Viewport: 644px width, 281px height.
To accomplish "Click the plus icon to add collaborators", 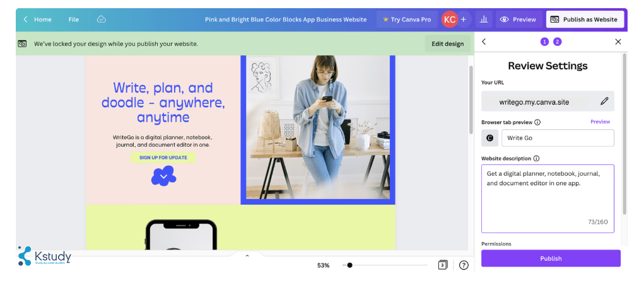I will tap(464, 20).
